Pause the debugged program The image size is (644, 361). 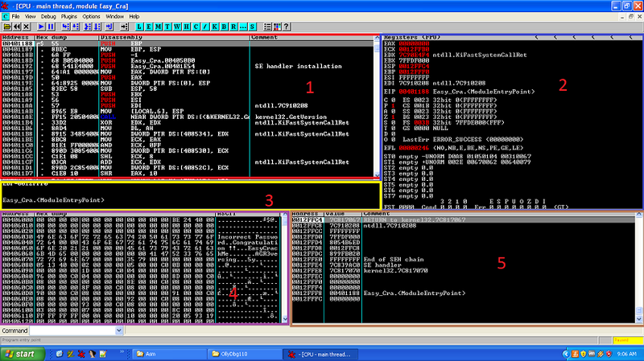click(51, 27)
